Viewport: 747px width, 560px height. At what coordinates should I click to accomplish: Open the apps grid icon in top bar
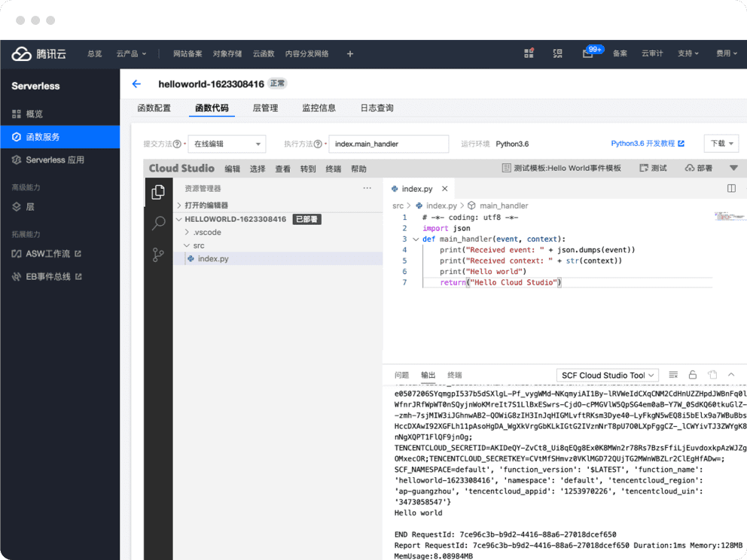tap(529, 53)
